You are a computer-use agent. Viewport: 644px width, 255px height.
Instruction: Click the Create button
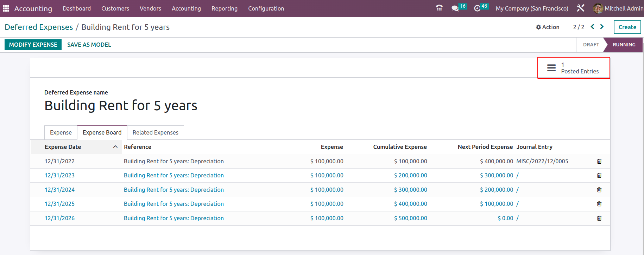tap(627, 27)
